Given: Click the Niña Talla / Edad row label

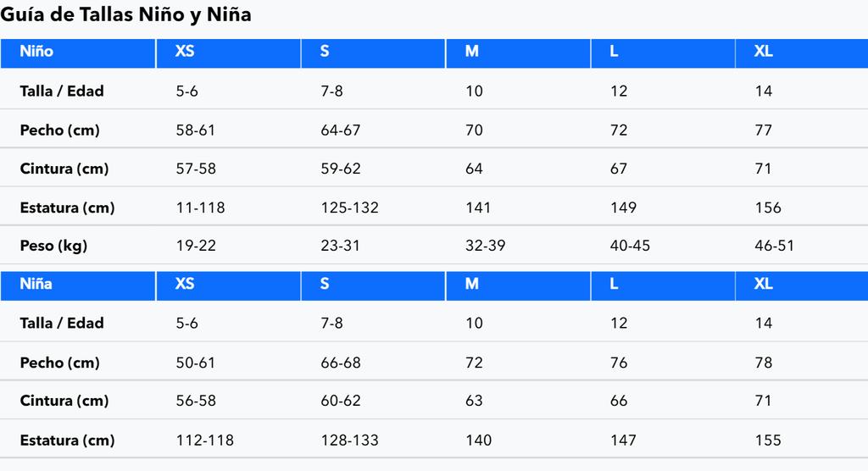Looking at the screenshot, I should (x=61, y=324).
